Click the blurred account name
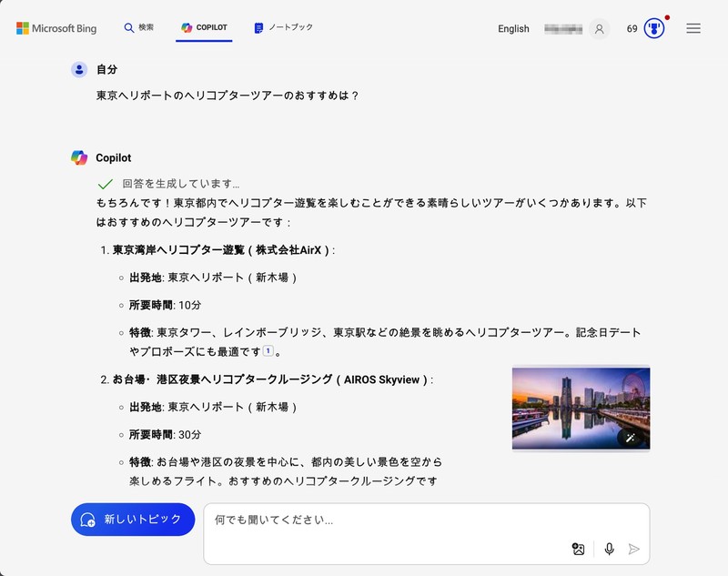The image size is (728, 576). point(563,29)
